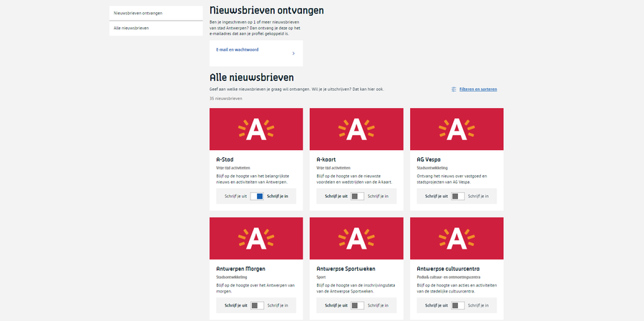Toggle the Antwerpse cultuurcentra subscription switch
644x321 pixels.
pos(457,305)
